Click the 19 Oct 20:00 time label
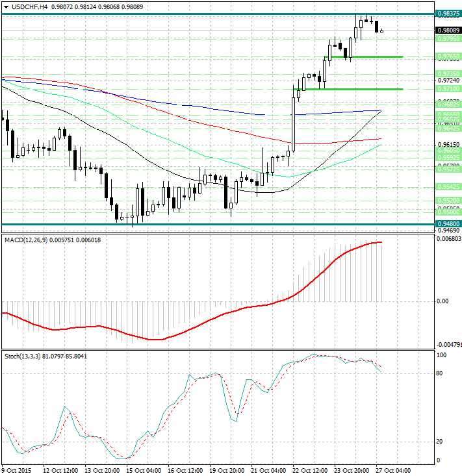The image size is (462, 476). 227,471
